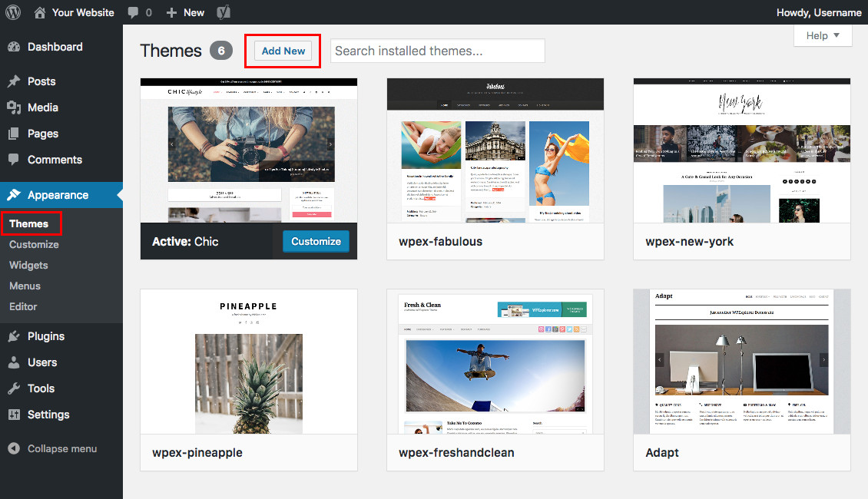The height and width of the screenshot is (499, 868).
Task: Collapse the admin sidebar menu
Action: coord(52,448)
